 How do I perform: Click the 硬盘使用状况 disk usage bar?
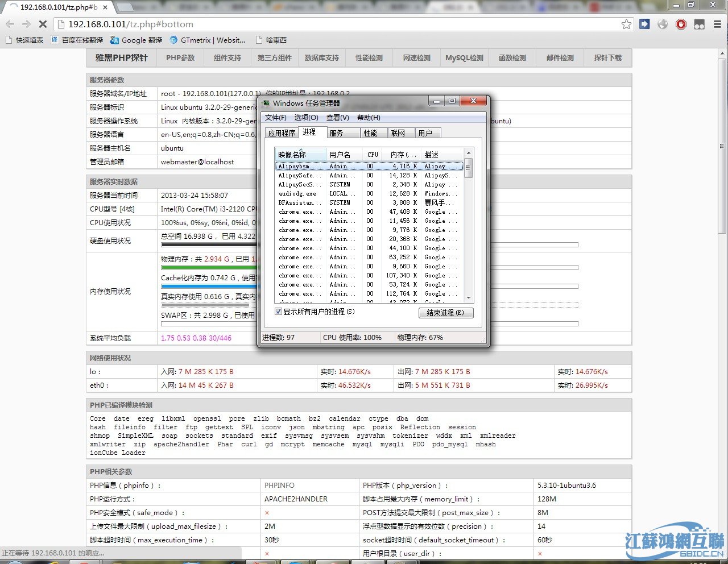pos(209,245)
